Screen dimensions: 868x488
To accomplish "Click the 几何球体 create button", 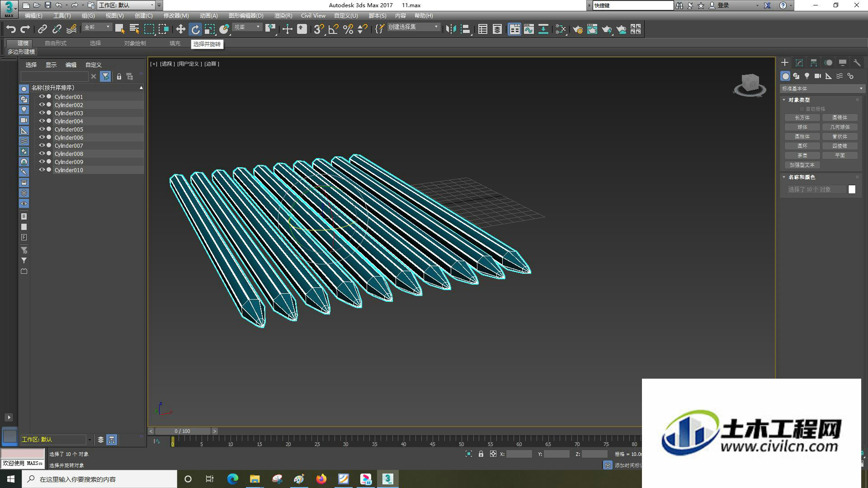I will pyautogui.click(x=840, y=127).
